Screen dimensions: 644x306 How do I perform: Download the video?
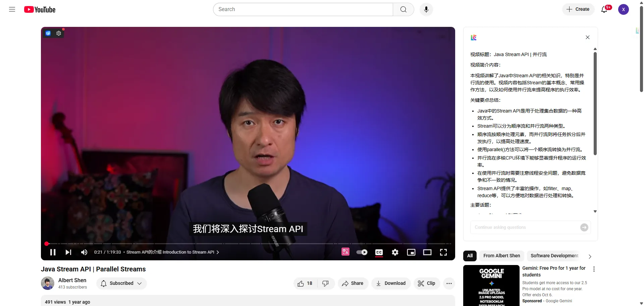coord(391,283)
